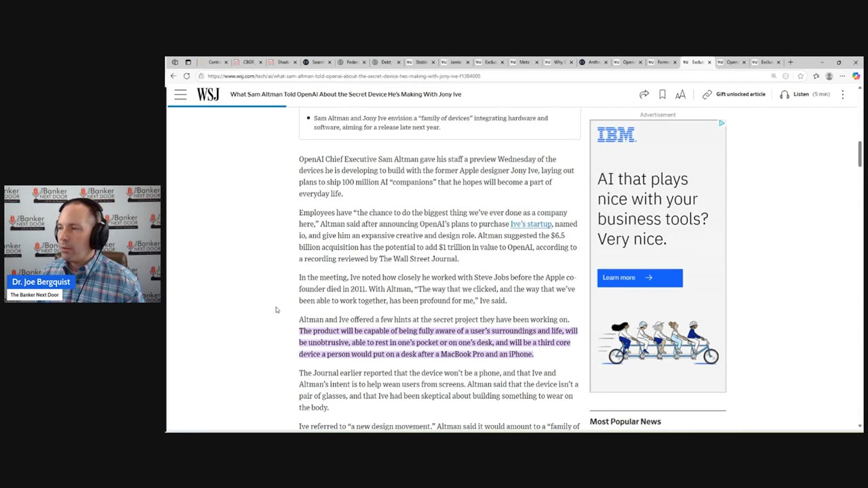Click the "family of devices" summary bullet
This screenshot has height=488, width=868.
431,123
